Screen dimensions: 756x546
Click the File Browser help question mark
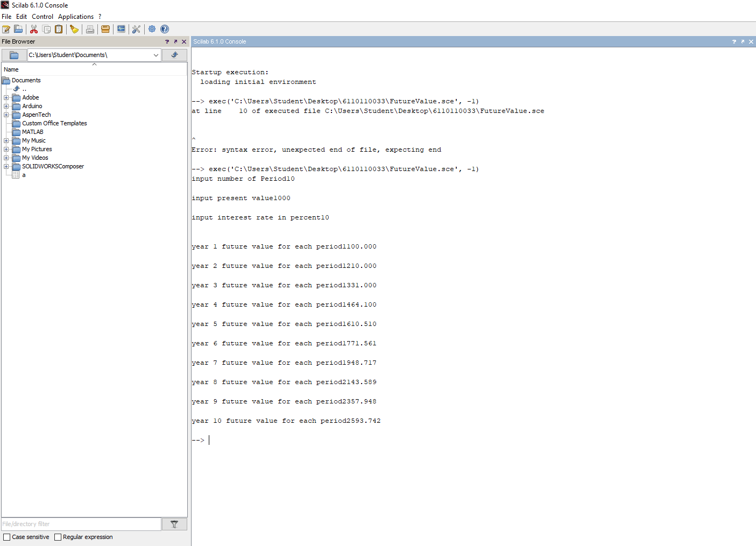(x=167, y=41)
